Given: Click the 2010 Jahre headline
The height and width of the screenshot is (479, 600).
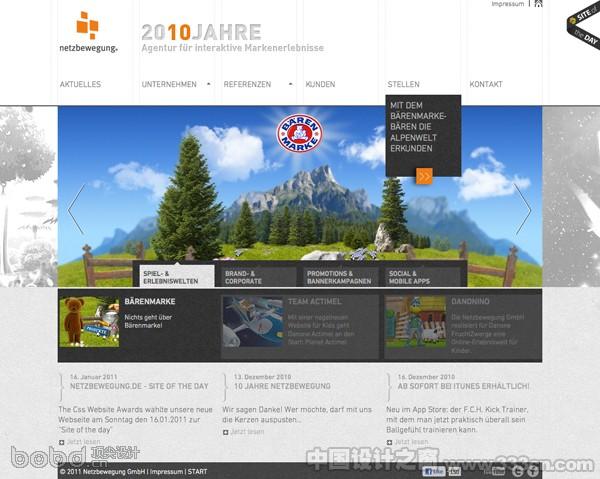Looking at the screenshot, I should [x=201, y=32].
